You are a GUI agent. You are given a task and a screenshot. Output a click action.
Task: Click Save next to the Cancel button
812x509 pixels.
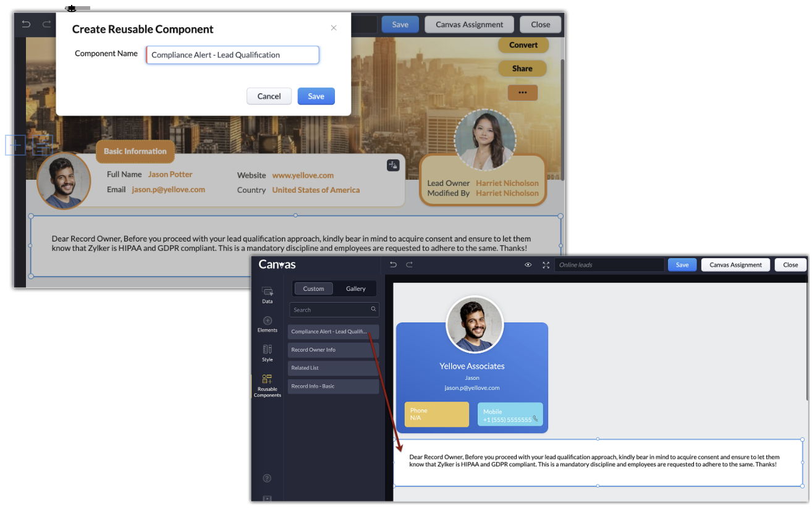point(316,96)
